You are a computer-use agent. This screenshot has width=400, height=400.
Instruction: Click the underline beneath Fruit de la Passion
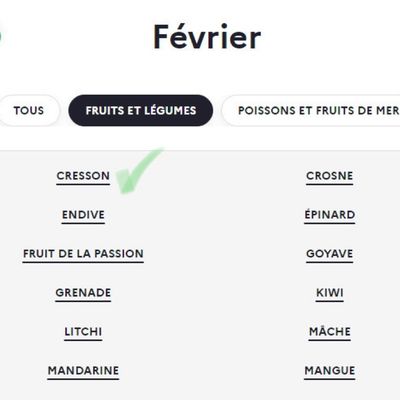click(x=83, y=262)
